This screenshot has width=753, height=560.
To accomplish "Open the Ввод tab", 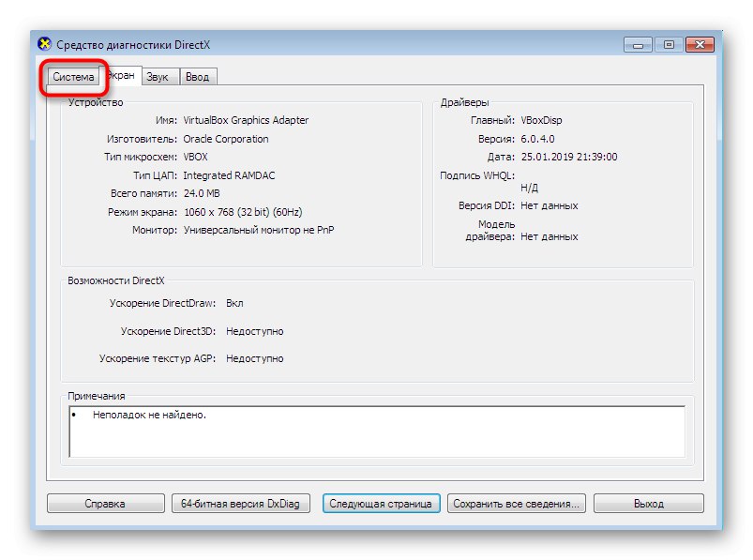I will 197,77.
